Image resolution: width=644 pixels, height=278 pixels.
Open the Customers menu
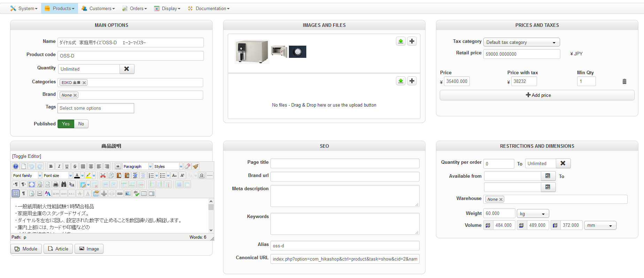98,9
